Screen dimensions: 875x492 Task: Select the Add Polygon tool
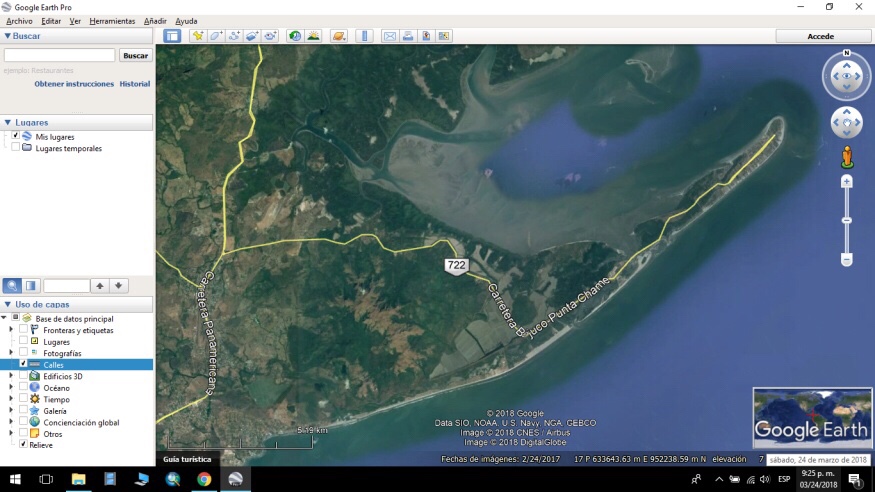coord(216,36)
